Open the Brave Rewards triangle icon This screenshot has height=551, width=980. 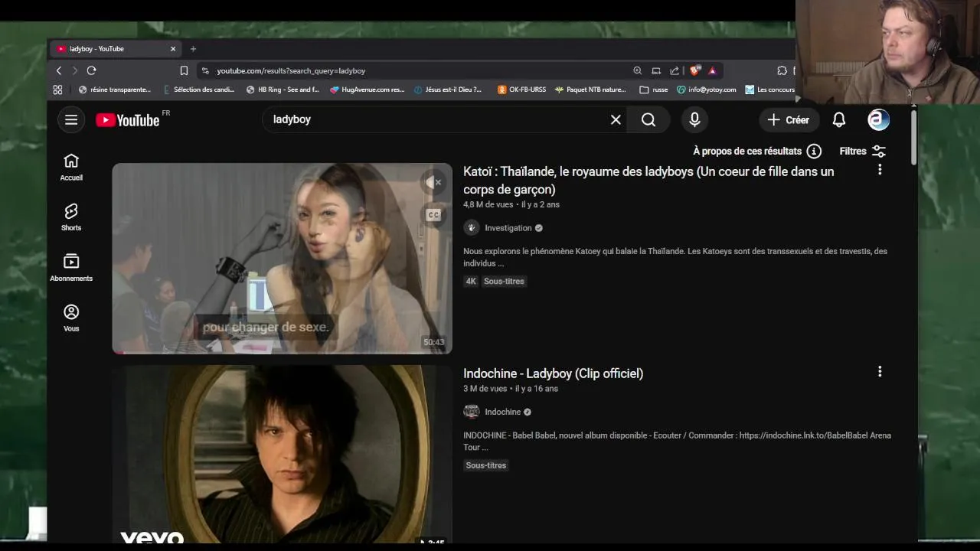(712, 70)
